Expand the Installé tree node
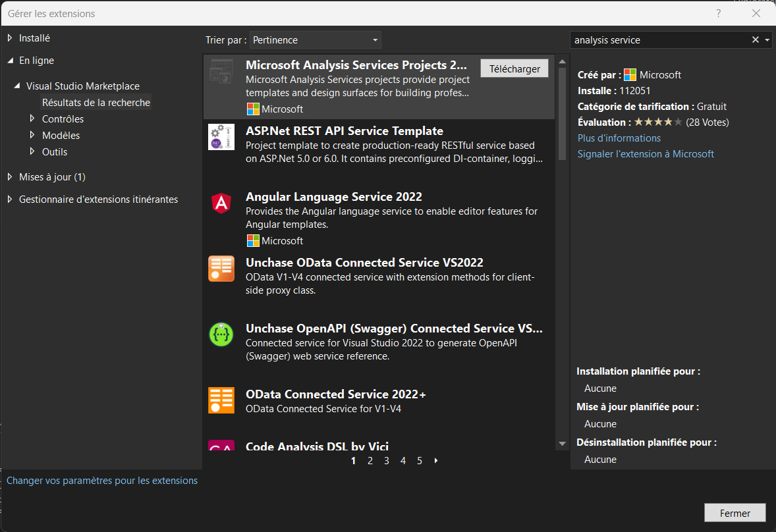The height and width of the screenshot is (532, 776). [x=10, y=38]
